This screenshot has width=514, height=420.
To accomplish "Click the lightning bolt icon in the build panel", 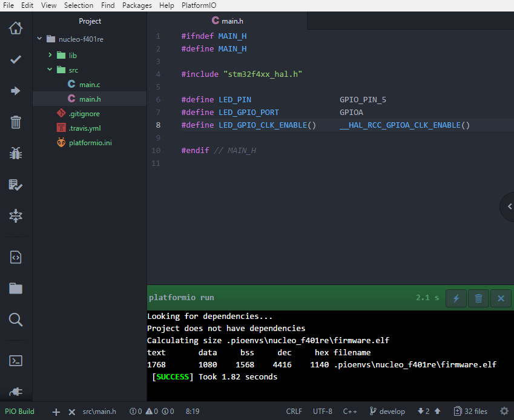I will pyautogui.click(x=456, y=298).
